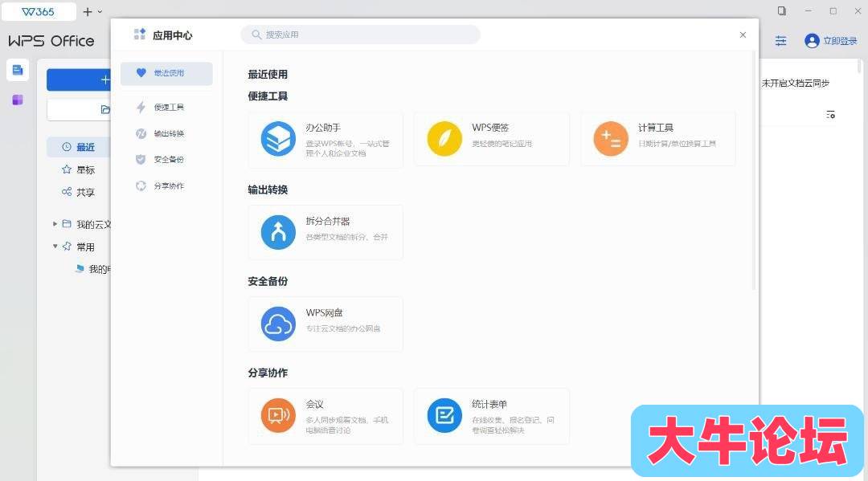Click the window layout icon in title bar
Screen dimensions: 868x481
[782, 11]
